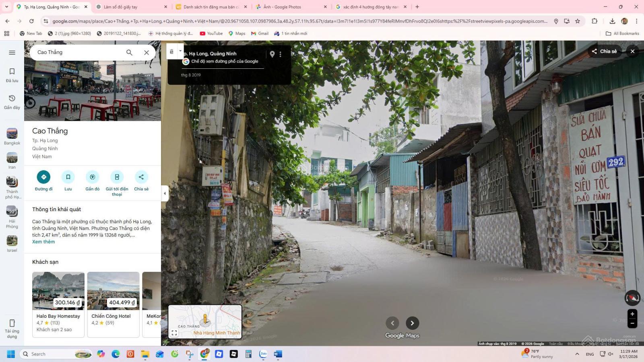644x362 pixels.
Task: Open a new Chrome tab
Action: (417, 7)
